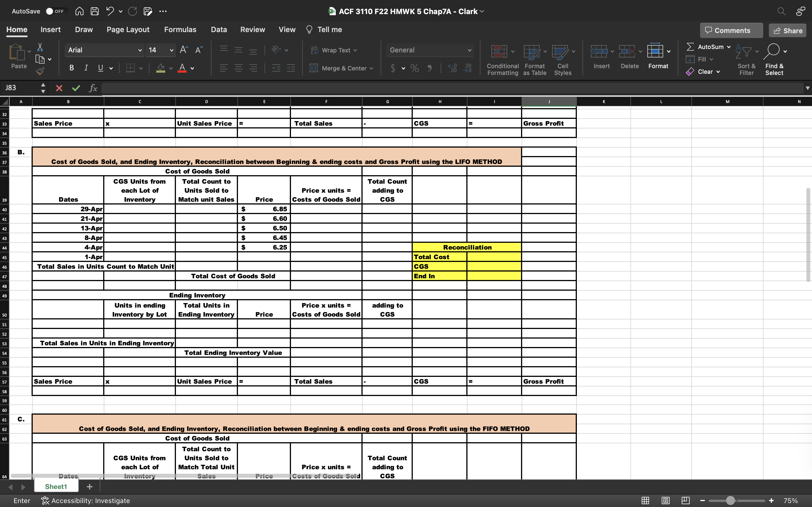Click the zoom slider handle
The image size is (812, 507).
pos(730,500)
